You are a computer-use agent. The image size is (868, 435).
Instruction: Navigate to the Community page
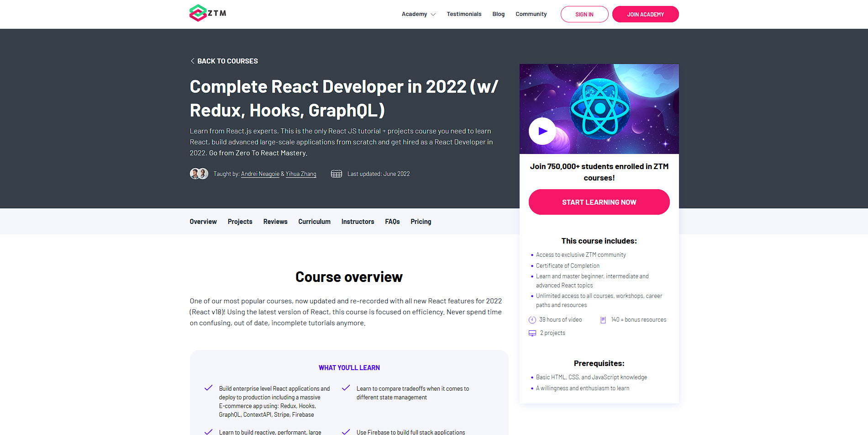tap(531, 14)
